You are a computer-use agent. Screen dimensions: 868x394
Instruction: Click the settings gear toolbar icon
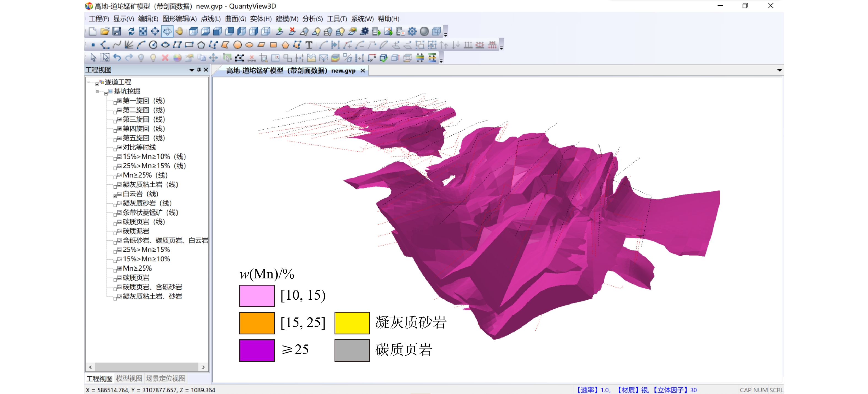412,31
